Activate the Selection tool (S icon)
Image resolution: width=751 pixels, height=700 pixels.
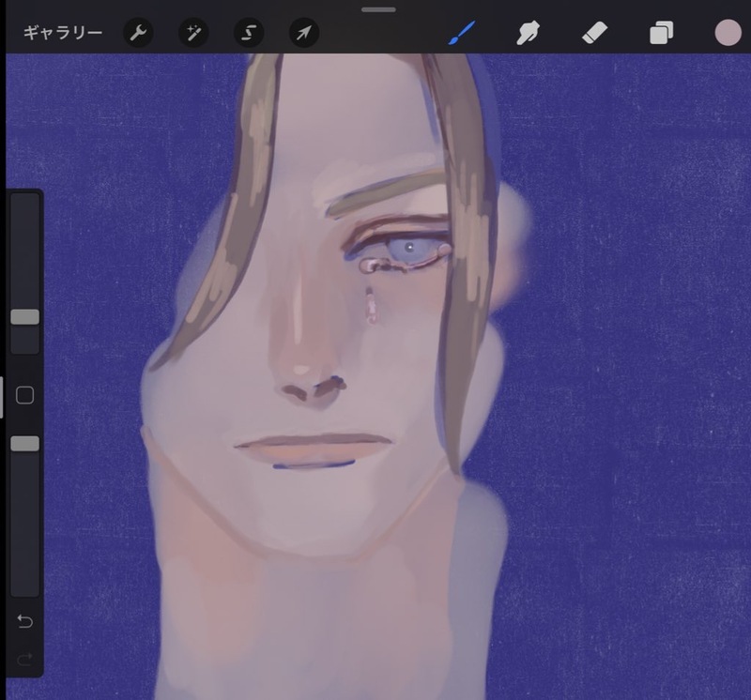tap(249, 34)
